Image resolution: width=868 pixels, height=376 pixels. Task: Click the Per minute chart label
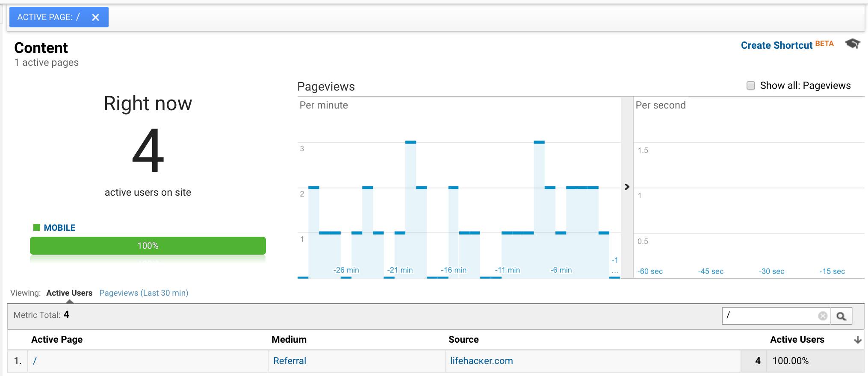[x=324, y=105]
